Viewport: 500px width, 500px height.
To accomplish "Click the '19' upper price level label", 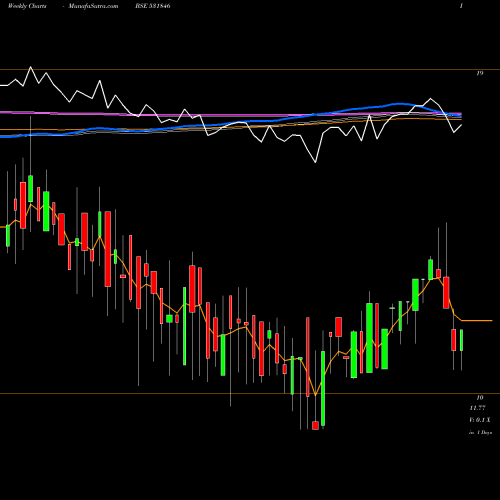I will pyautogui.click(x=480, y=73).
